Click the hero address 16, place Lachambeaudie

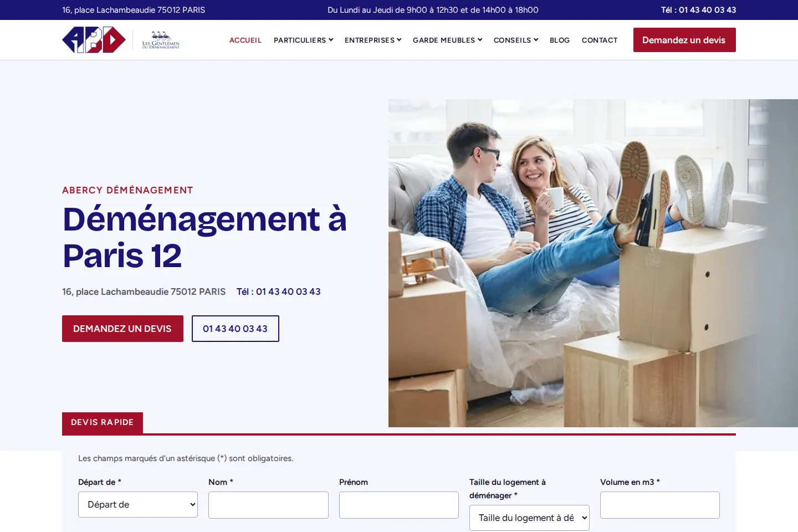pyautogui.click(x=144, y=291)
